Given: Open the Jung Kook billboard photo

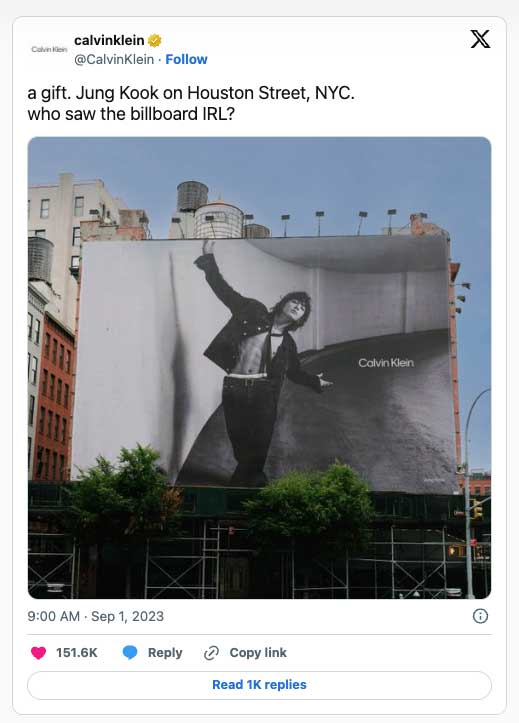Looking at the screenshot, I should [259, 367].
